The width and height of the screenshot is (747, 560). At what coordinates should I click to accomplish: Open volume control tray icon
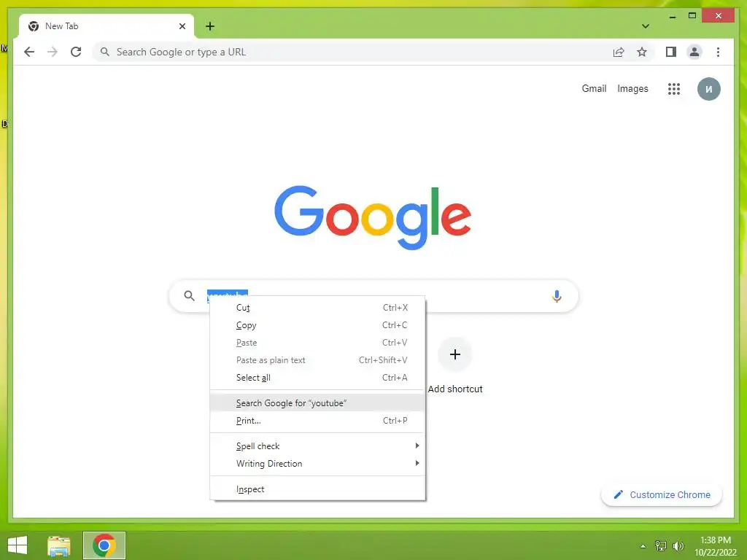(678, 545)
